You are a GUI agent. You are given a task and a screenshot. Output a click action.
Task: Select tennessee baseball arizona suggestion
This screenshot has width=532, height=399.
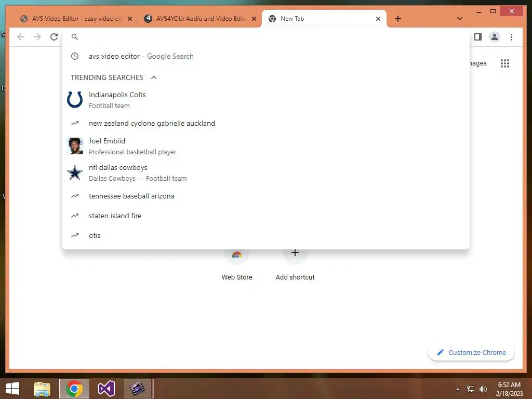(266, 196)
